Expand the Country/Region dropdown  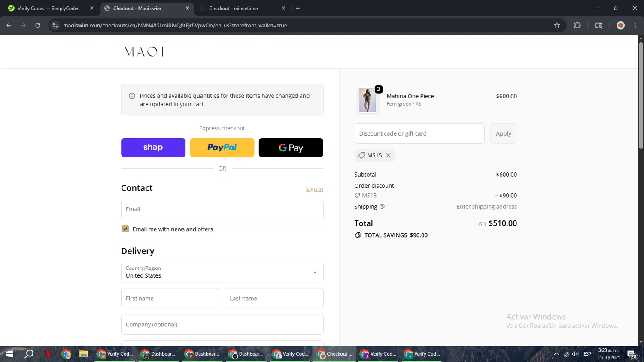(x=222, y=272)
